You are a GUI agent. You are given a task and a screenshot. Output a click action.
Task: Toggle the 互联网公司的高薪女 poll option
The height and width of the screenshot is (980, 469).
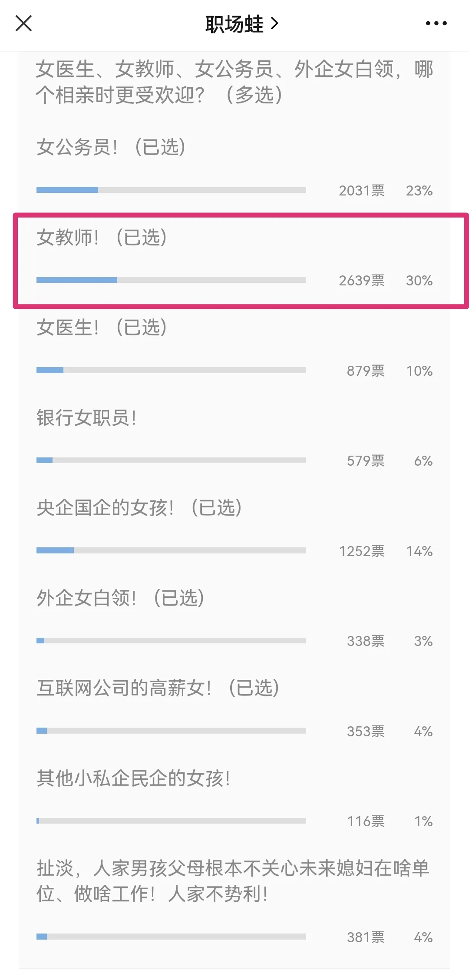pyautogui.click(x=158, y=688)
